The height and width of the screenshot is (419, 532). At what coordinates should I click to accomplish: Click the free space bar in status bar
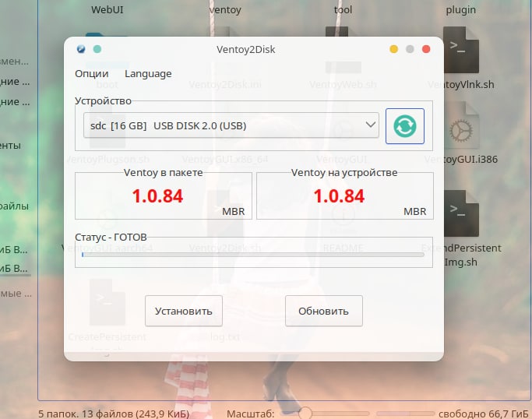point(406,414)
